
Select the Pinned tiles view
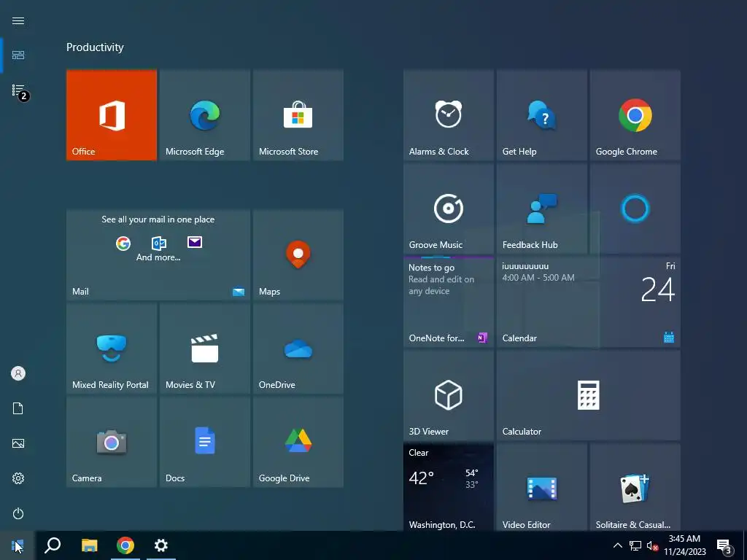[18, 55]
